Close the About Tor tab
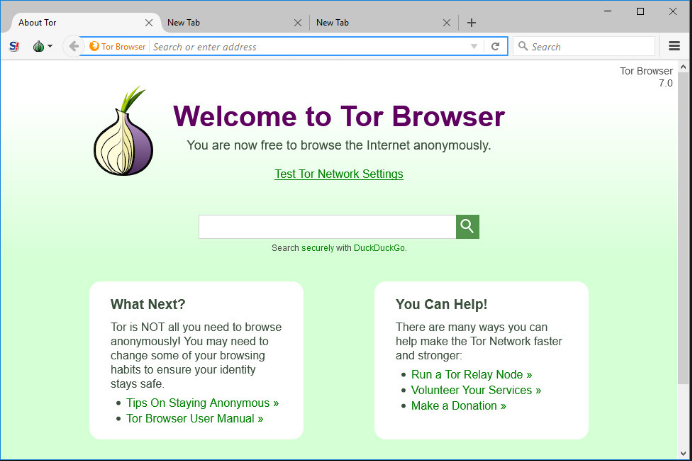Image resolution: width=692 pixels, height=461 pixels. (149, 22)
